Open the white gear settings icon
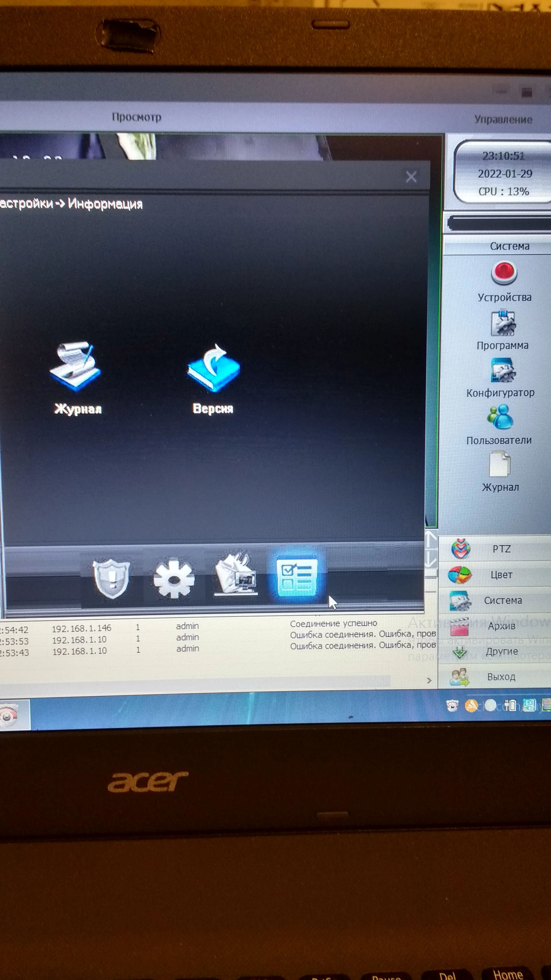551x980 pixels. pos(174,579)
